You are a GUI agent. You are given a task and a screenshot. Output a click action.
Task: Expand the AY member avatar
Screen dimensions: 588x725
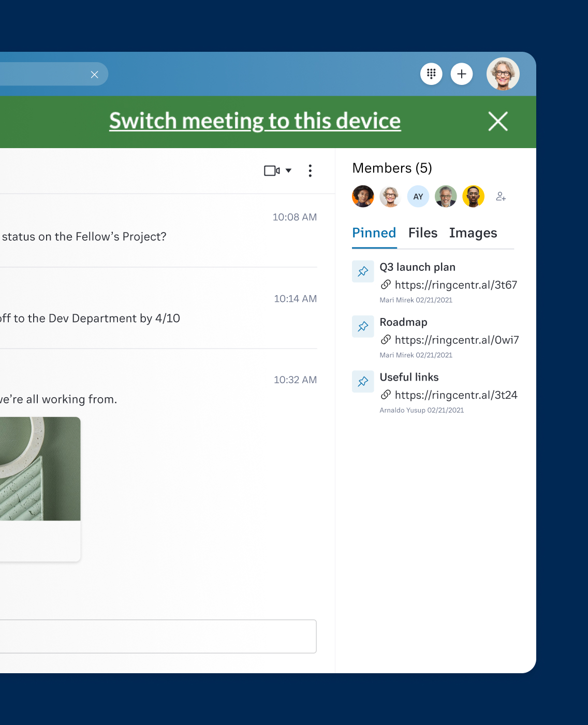pyautogui.click(x=418, y=196)
